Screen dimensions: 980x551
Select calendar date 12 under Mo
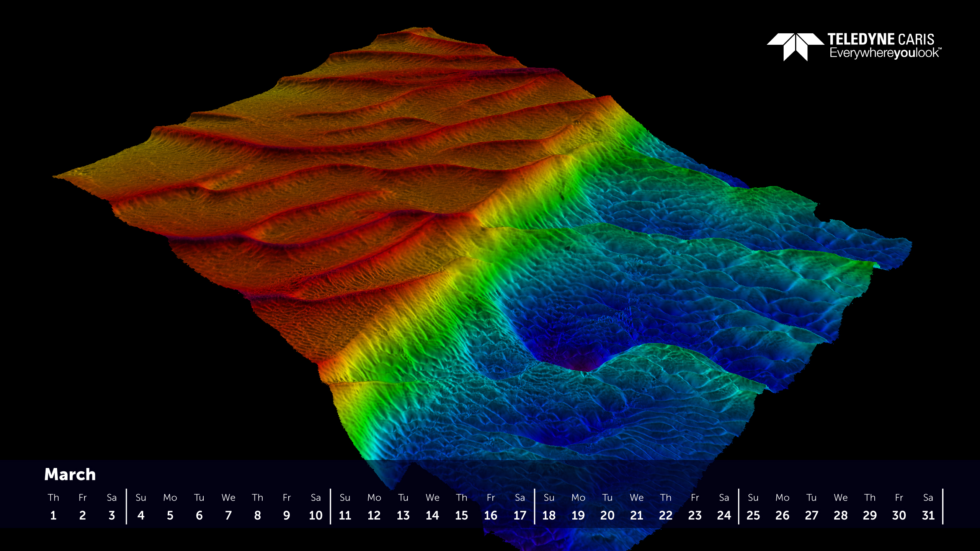374,515
